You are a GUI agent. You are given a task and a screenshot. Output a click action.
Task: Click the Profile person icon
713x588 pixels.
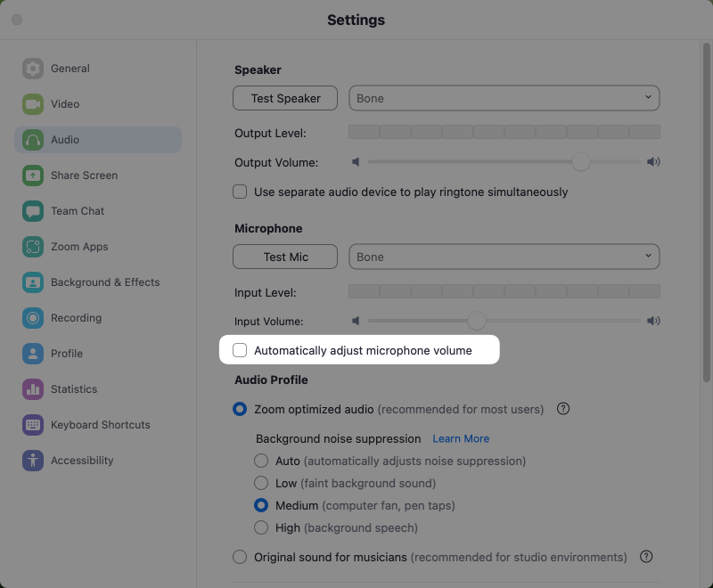33,354
